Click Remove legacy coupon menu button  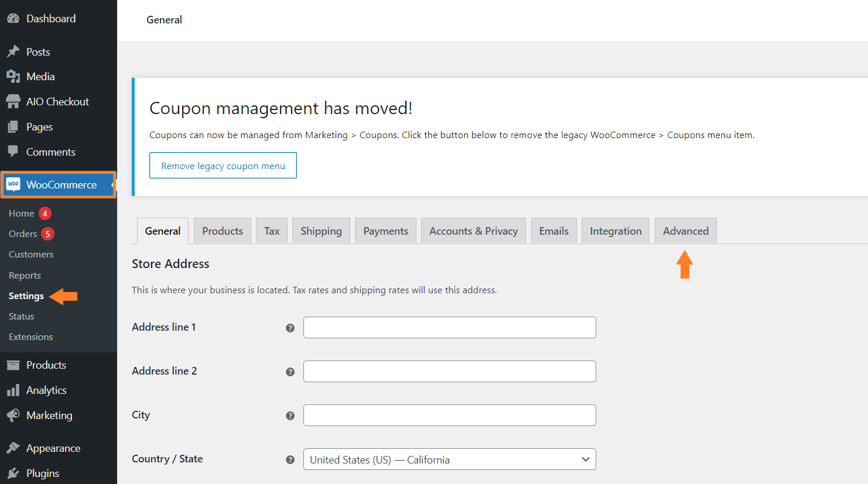tap(223, 166)
